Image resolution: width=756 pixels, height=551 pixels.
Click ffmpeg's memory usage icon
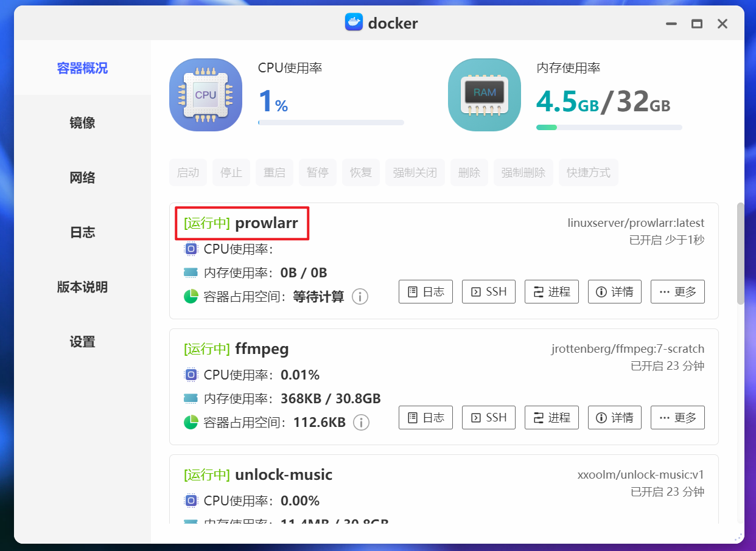pos(191,398)
